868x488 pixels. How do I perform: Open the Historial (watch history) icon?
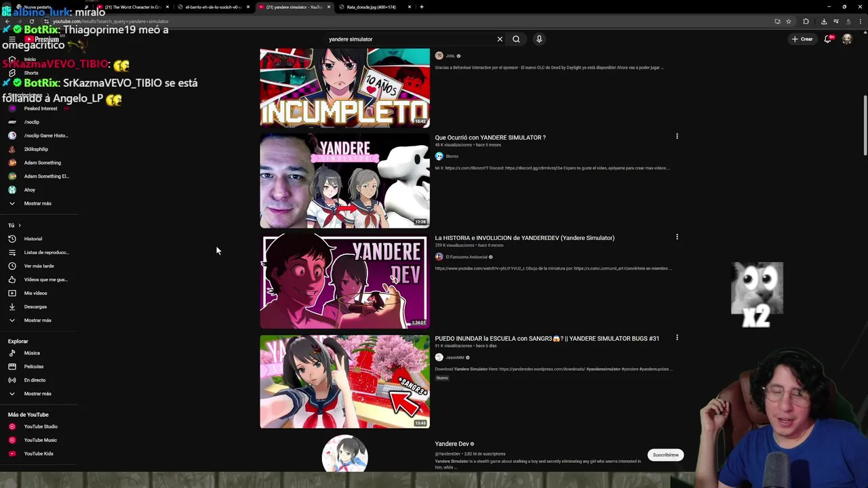click(12, 239)
